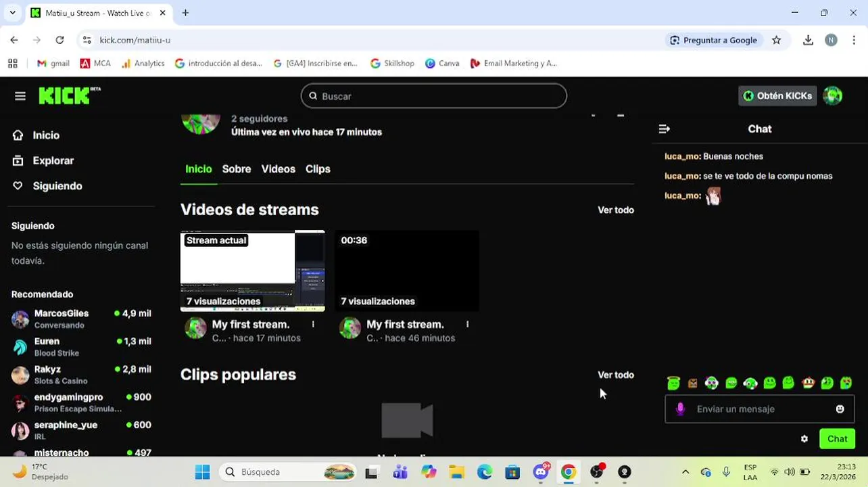
Task: Open Microsoft Teams from taskbar
Action: point(400,472)
